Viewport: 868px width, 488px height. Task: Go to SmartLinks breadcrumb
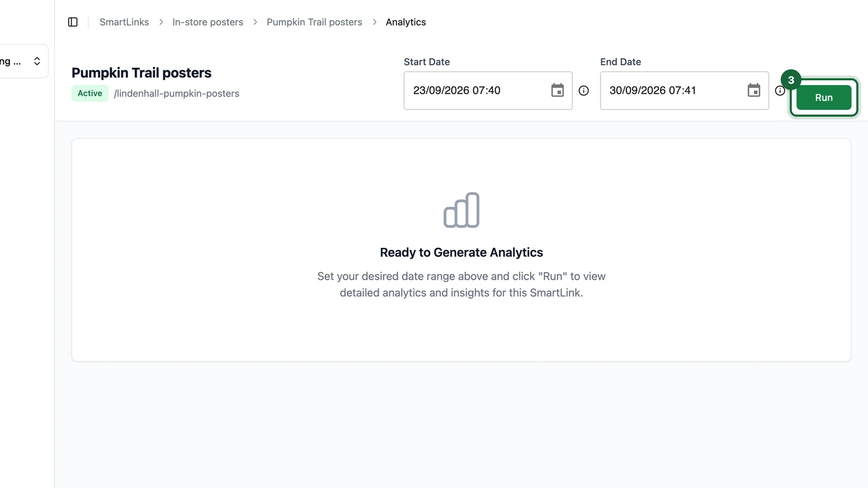pos(124,22)
